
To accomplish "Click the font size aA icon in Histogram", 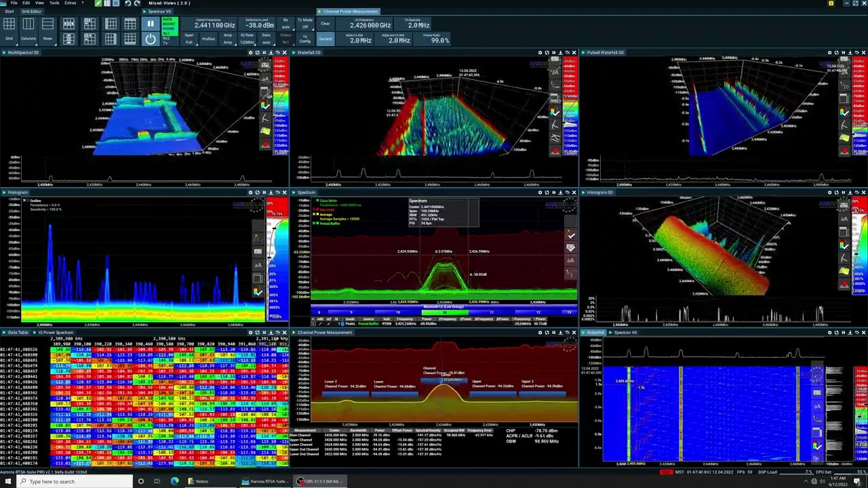I will point(258,265).
